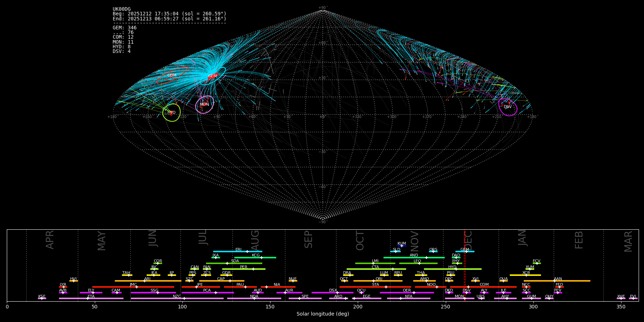Click the 'MON: 11' count line

[x=123, y=42]
